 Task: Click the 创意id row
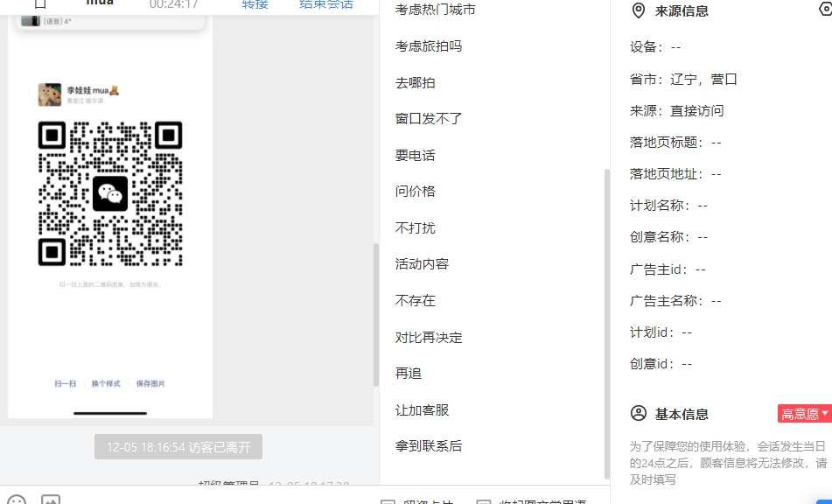661,364
